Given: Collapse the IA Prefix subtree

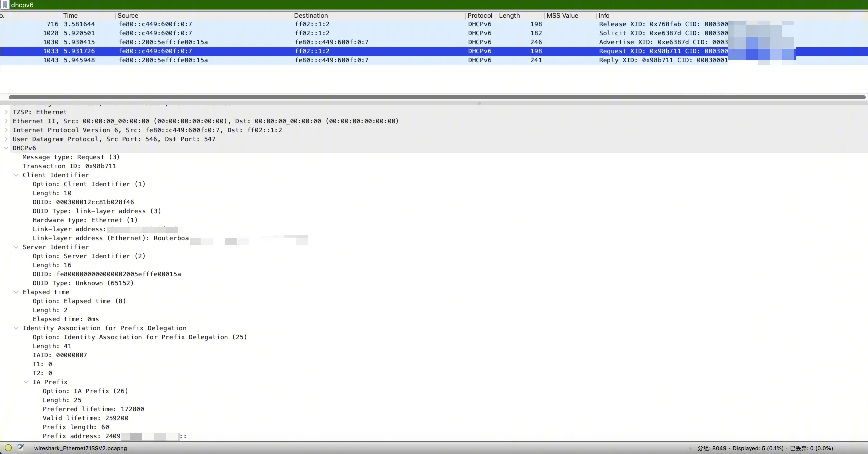Looking at the screenshot, I should [x=26, y=382].
